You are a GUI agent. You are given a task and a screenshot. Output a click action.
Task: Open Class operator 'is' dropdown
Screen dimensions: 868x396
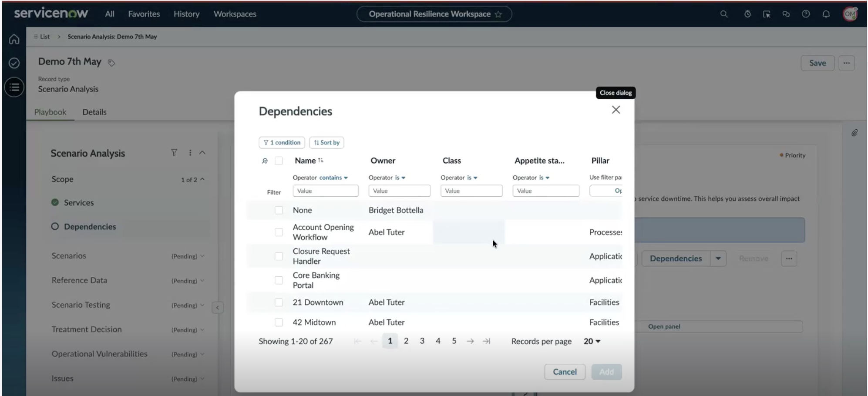pos(472,178)
